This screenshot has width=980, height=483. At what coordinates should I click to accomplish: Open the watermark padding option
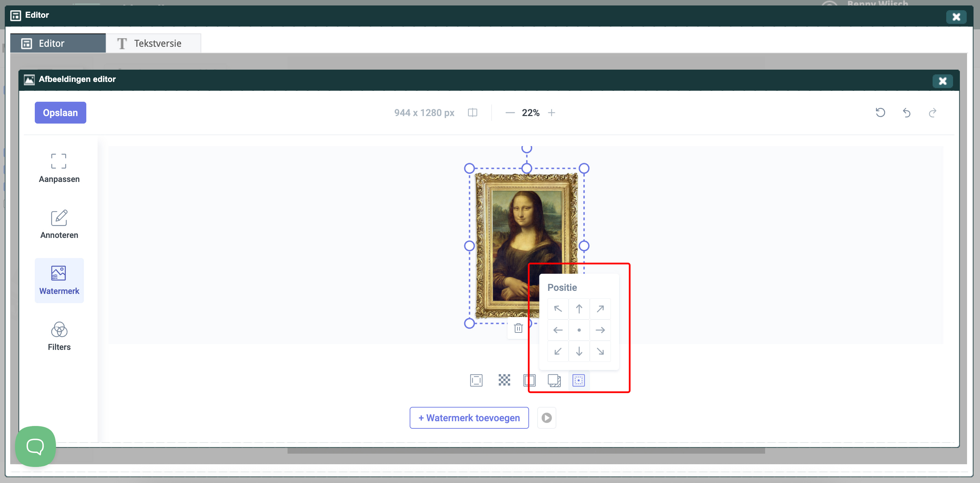click(x=529, y=380)
